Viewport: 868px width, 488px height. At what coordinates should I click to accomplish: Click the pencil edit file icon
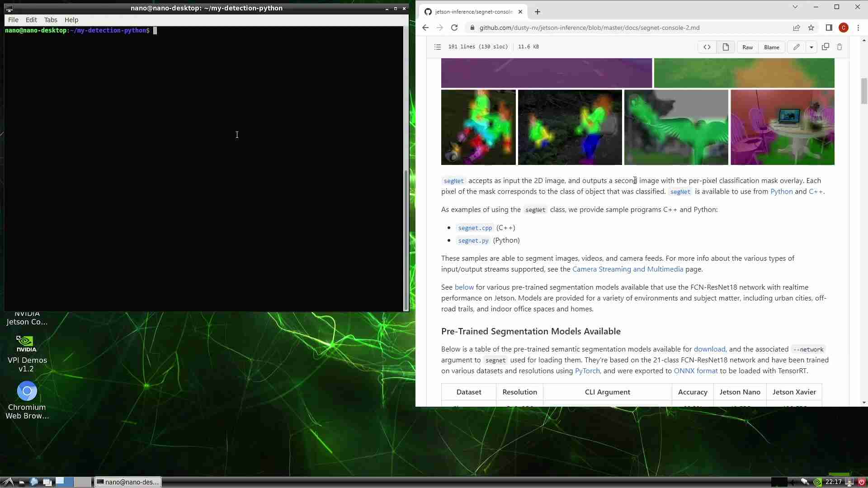tap(796, 47)
